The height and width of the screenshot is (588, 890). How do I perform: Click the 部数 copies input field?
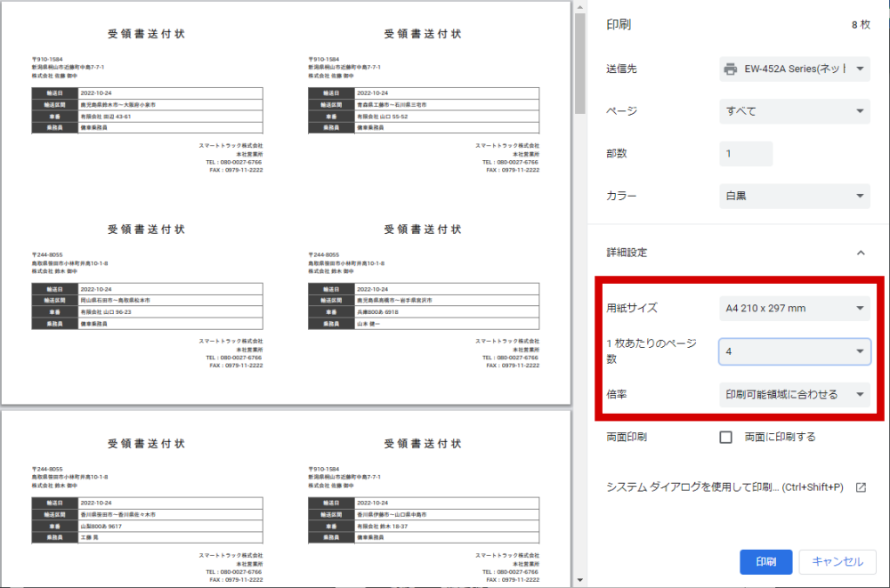(746, 154)
